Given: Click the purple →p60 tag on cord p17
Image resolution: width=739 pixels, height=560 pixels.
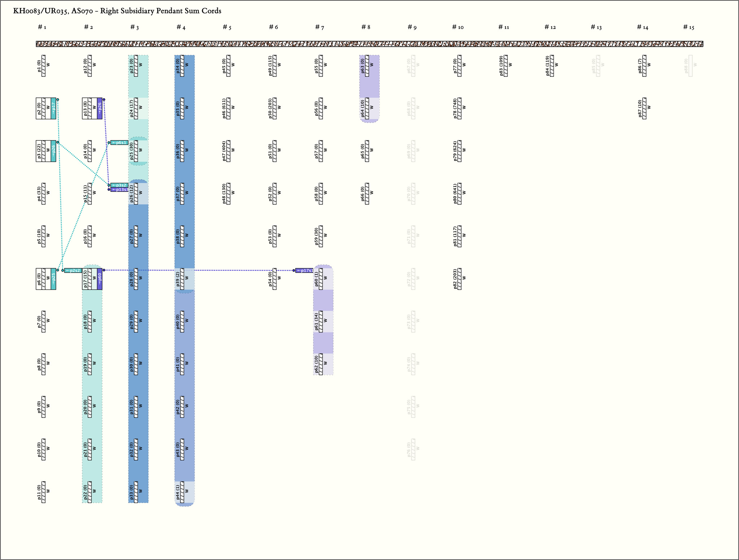Looking at the screenshot, I should (100, 279).
